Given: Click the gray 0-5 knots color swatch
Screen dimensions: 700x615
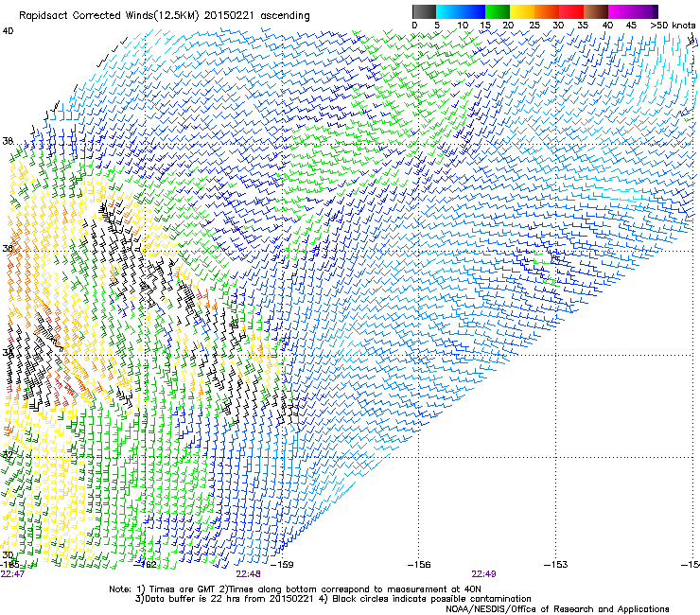Looking at the screenshot, I should [424, 11].
